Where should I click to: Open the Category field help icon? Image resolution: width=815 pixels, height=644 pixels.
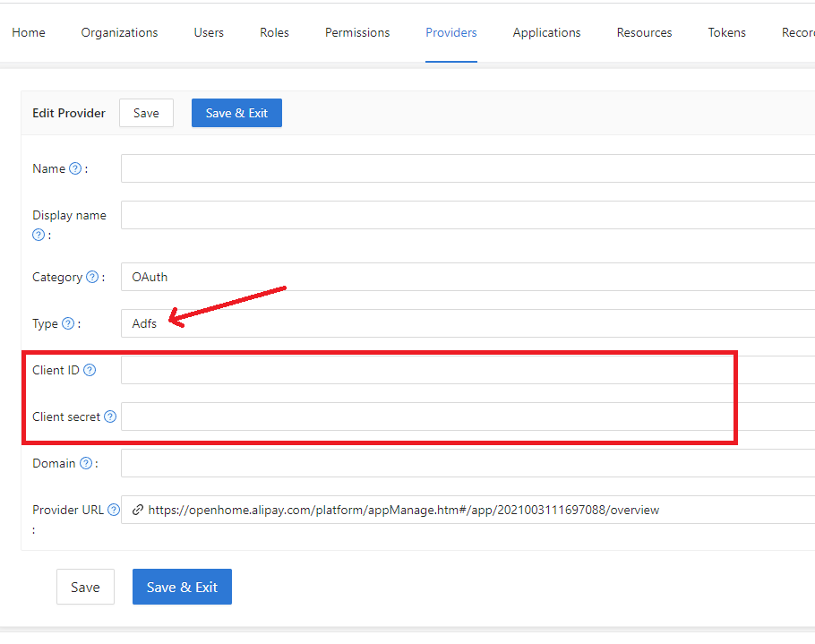pos(93,277)
